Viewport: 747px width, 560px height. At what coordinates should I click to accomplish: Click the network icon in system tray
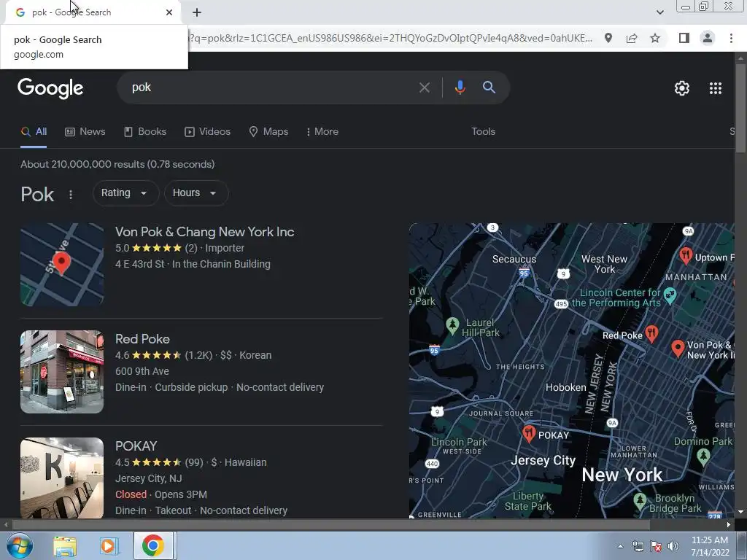pyautogui.click(x=638, y=547)
